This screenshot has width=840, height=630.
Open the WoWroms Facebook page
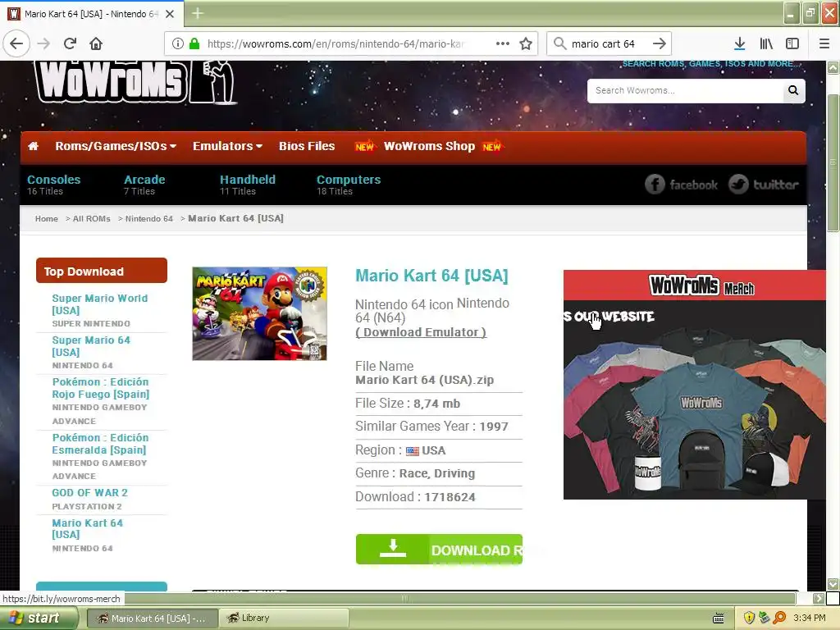click(x=681, y=185)
